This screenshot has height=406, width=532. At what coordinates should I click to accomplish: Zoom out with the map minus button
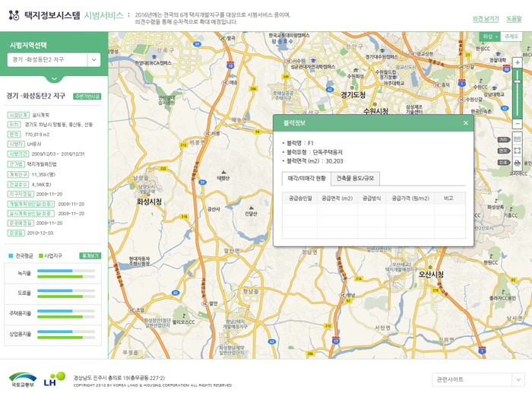518,123
